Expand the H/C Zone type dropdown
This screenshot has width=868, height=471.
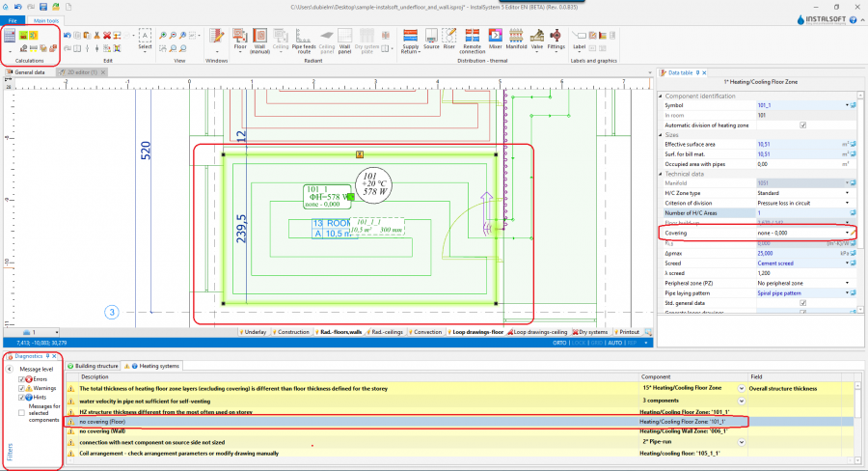848,192
